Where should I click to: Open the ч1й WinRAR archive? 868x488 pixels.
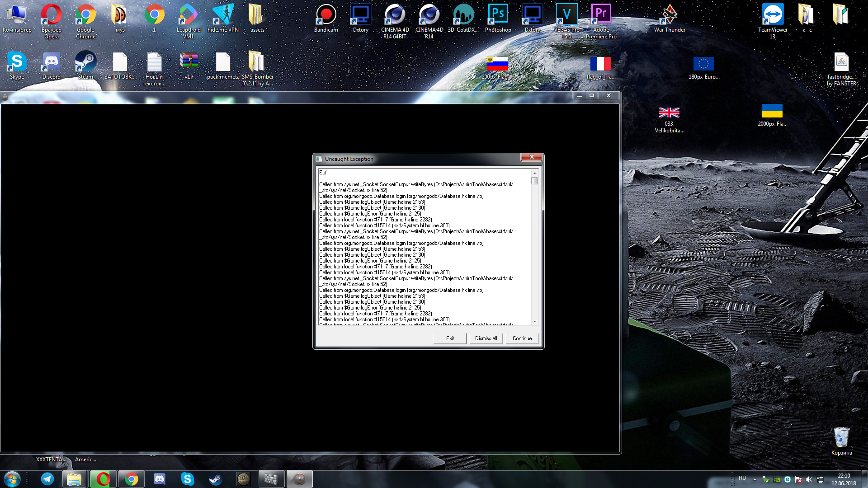(189, 66)
